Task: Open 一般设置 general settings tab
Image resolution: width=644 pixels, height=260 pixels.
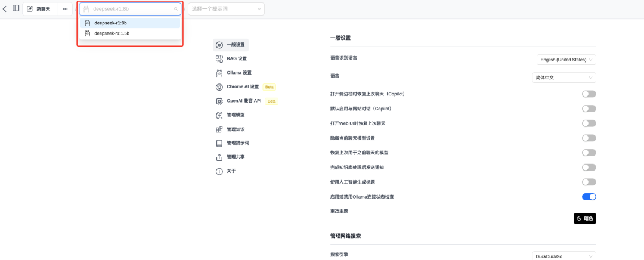Action: point(231,45)
